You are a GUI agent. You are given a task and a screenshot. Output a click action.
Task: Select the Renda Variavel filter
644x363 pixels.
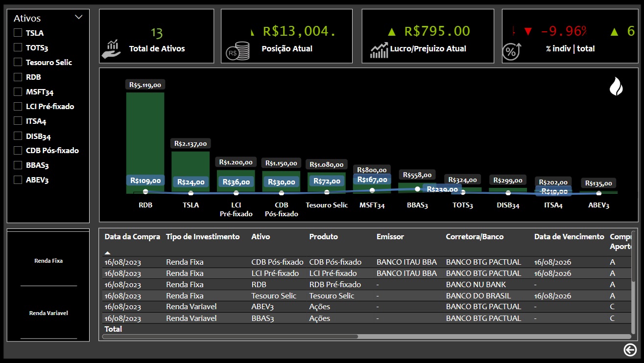(48, 313)
